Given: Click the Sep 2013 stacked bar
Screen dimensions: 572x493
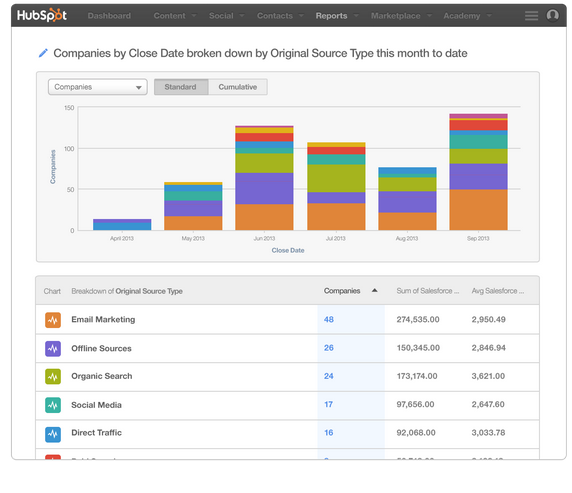Looking at the screenshot, I should click(478, 172).
